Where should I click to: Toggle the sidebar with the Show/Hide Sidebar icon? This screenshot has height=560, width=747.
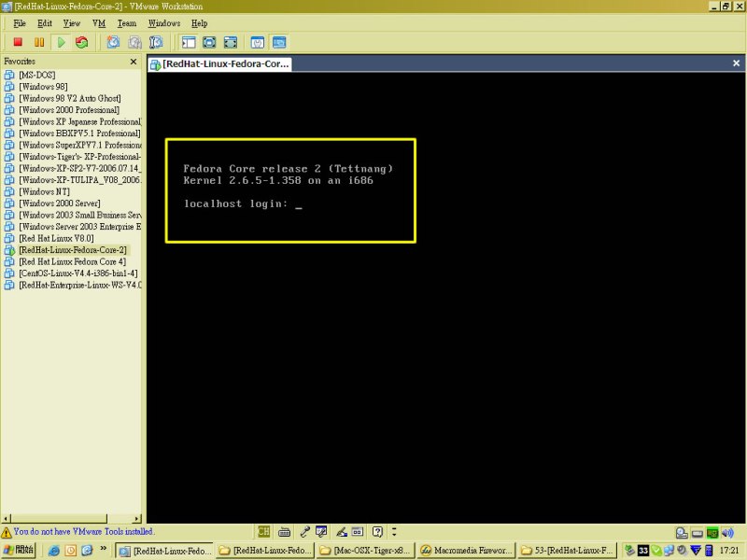click(x=189, y=42)
